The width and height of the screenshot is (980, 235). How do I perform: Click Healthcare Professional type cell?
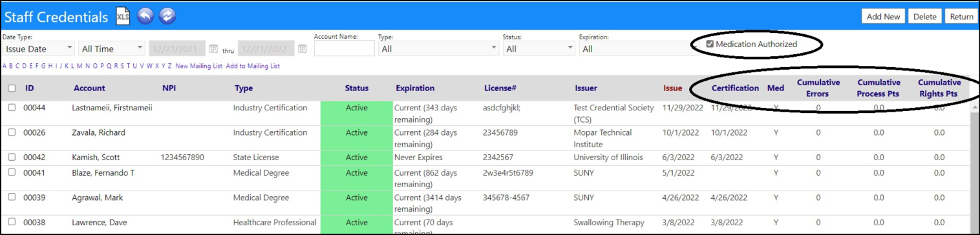pos(275,223)
